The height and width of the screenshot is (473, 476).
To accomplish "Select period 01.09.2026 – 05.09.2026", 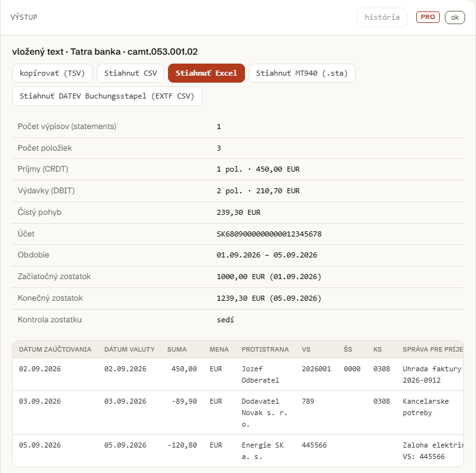I will pos(267,256).
